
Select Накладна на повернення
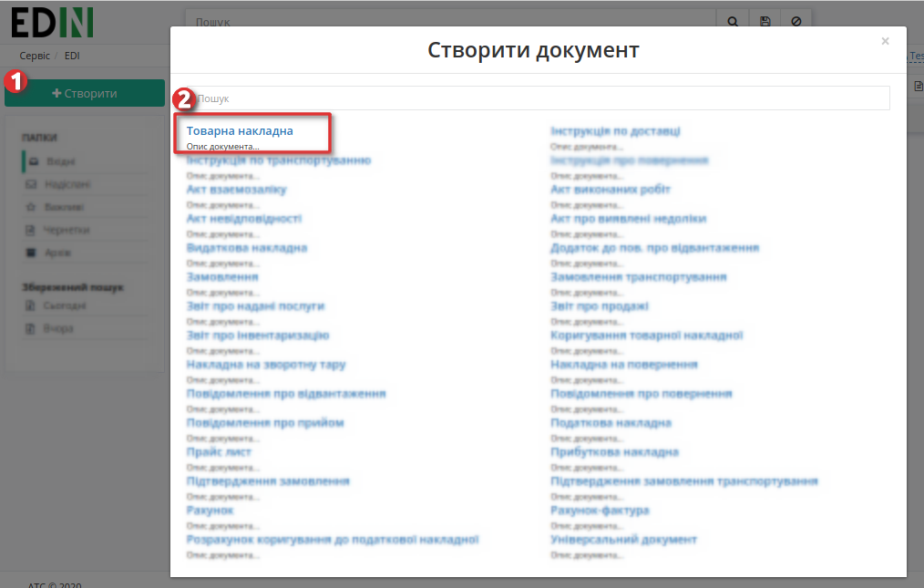click(x=624, y=365)
